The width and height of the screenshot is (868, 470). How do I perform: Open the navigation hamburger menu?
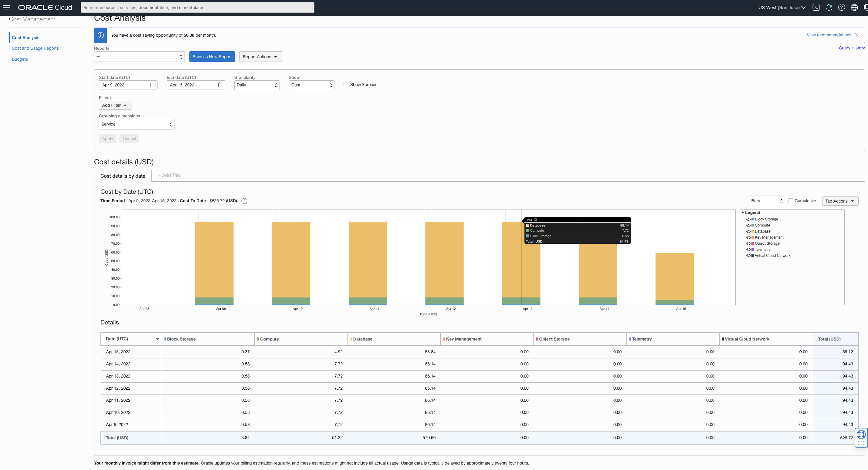pyautogui.click(x=6, y=7)
